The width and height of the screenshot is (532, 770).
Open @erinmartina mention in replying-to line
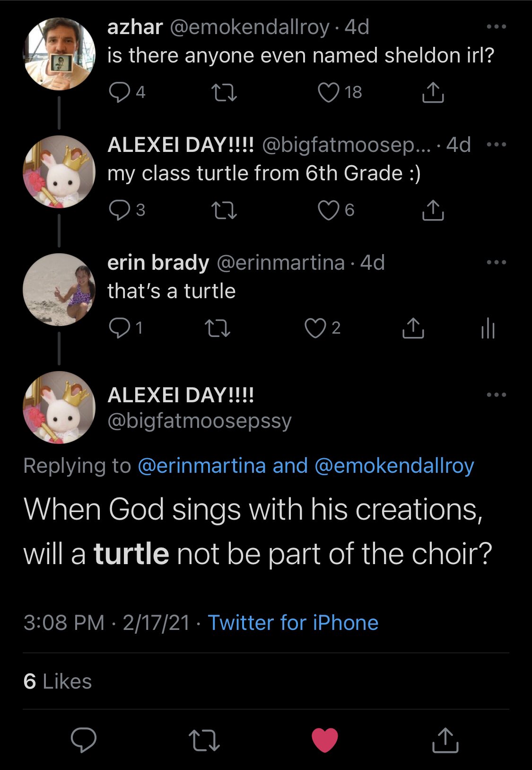[x=202, y=466]
